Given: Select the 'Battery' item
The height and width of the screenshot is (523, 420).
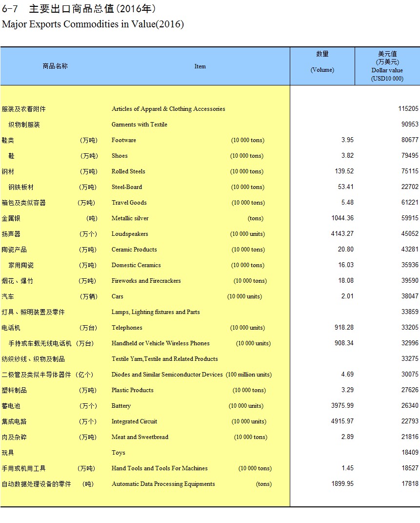Looking at the screenshot, I should tap(121, 406).
